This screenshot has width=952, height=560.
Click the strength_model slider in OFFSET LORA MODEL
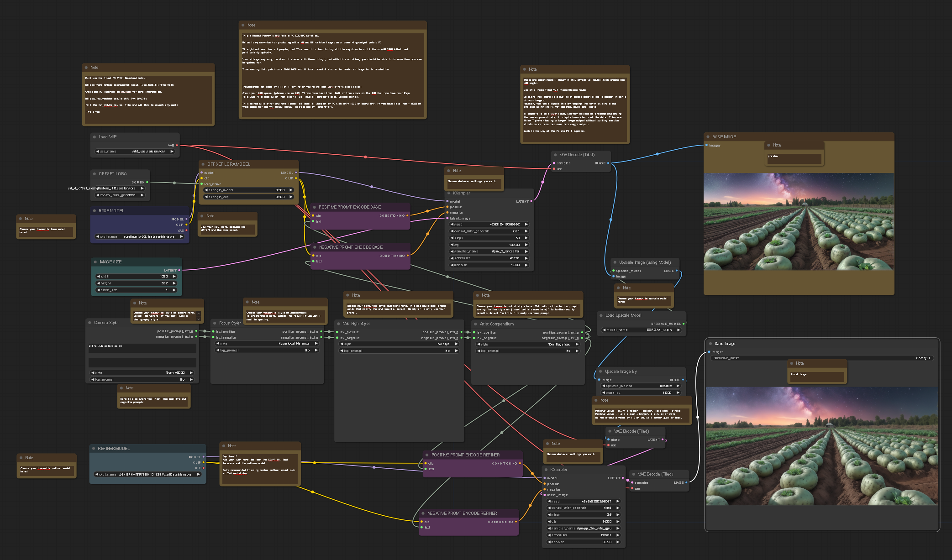tap(248, 190)
